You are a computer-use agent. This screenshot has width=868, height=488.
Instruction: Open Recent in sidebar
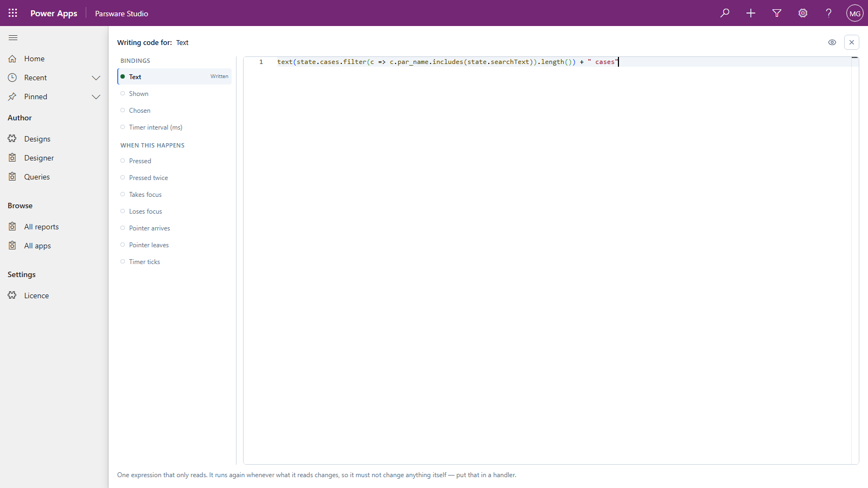click(x=35, y=78)
